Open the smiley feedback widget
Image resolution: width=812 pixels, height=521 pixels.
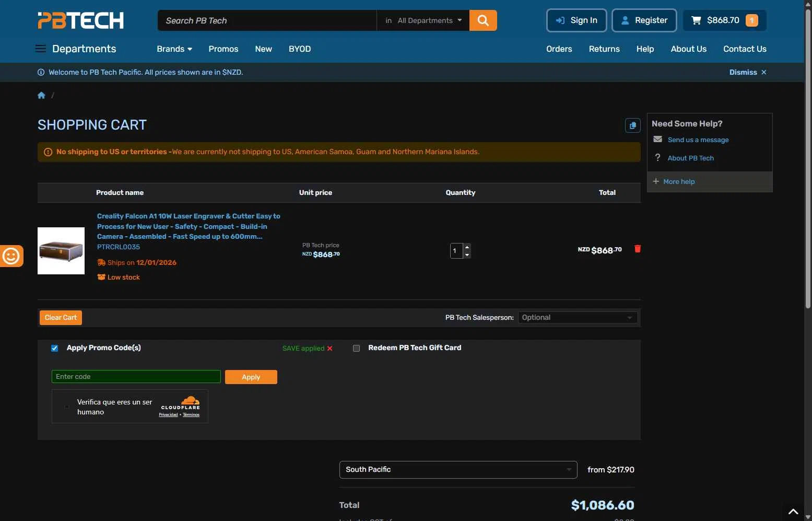click(11, 256)
